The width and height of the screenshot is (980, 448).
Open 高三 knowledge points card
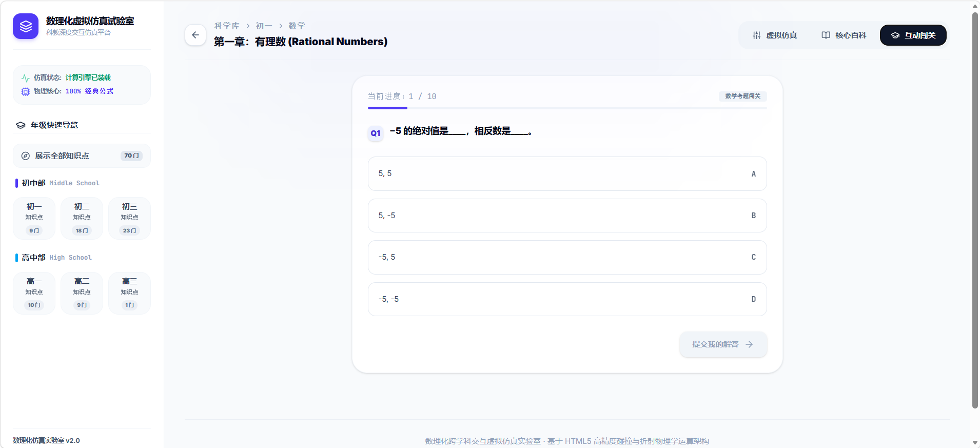click(130, 293)
